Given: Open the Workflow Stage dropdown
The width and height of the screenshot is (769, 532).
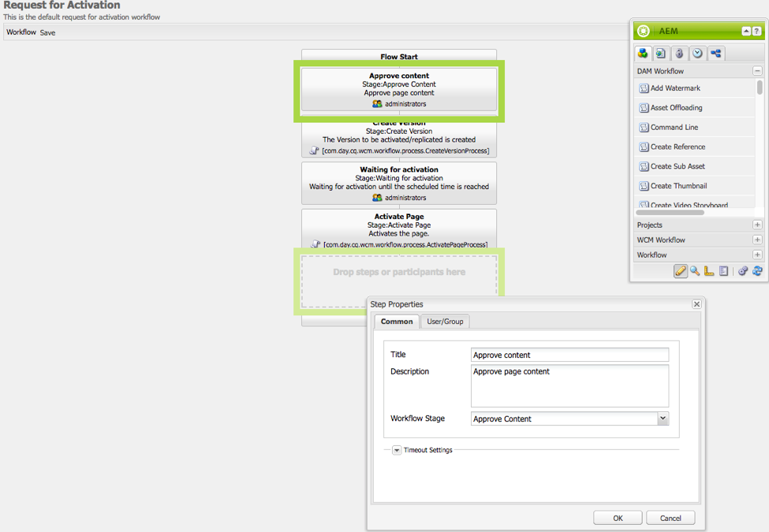Looking at the screenshot, I should point(663,419).
